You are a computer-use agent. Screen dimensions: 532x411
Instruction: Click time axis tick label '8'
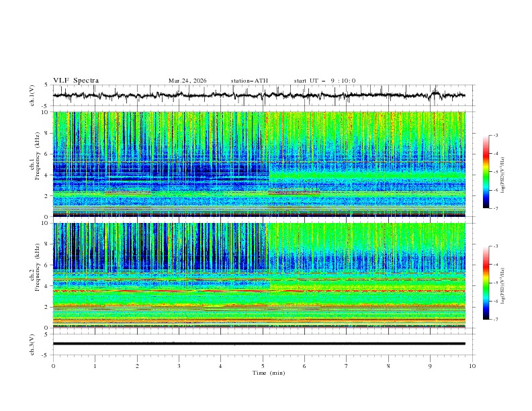[388, 366]
